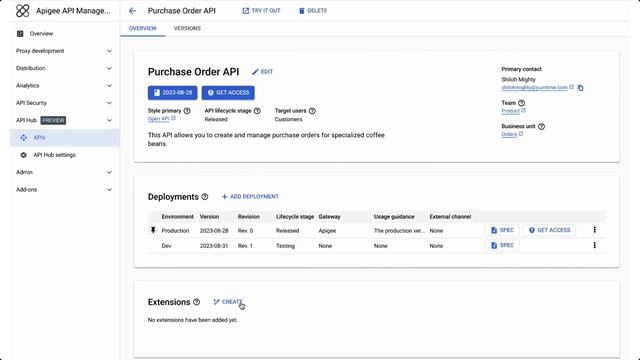The image size is (640, 360).
Task: Expand the Proxy development section
Action: [64, 51]
